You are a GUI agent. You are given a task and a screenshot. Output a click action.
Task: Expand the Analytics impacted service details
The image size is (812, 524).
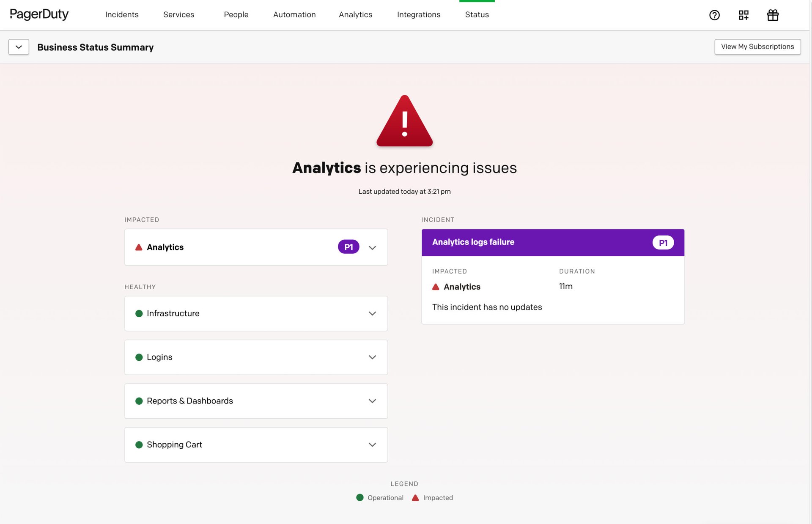(x=372, y=247)
